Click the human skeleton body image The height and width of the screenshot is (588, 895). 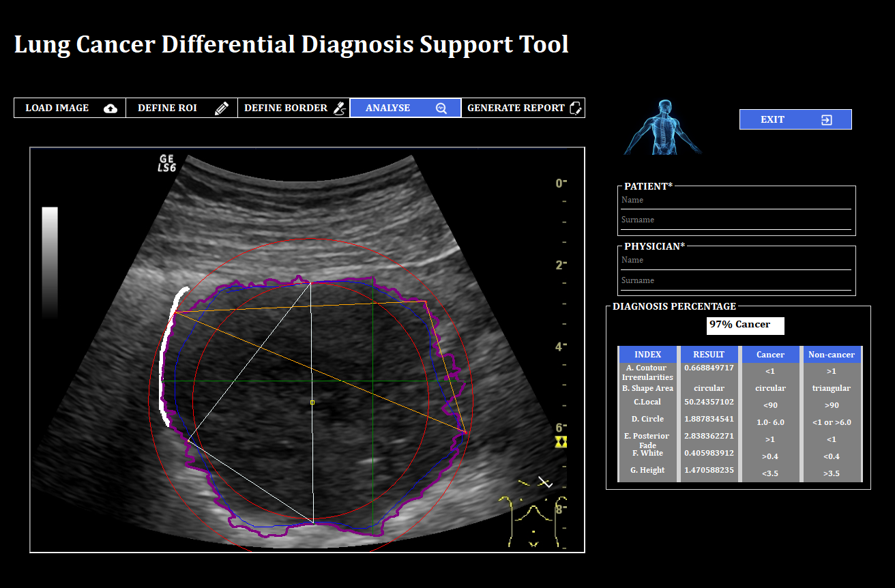[662, 128]
